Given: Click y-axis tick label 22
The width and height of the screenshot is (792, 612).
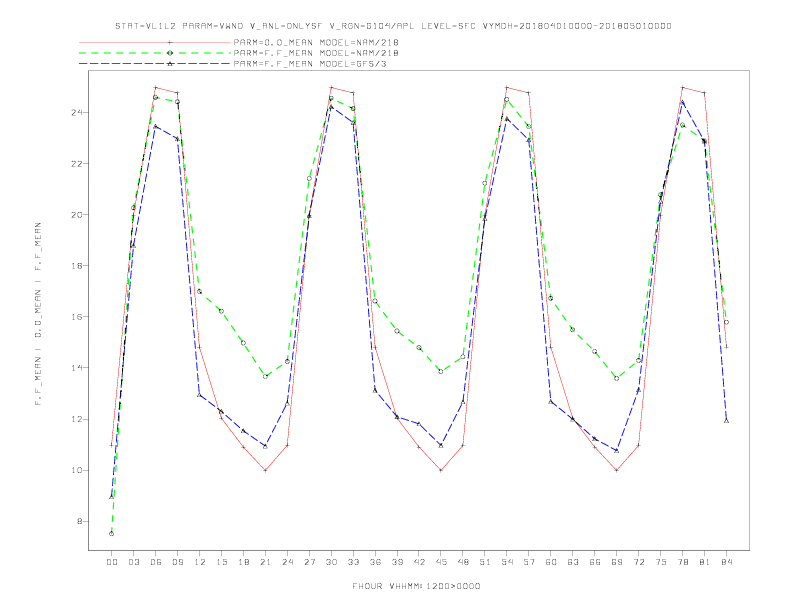Looking at the screenshot, I should [77, 164].
